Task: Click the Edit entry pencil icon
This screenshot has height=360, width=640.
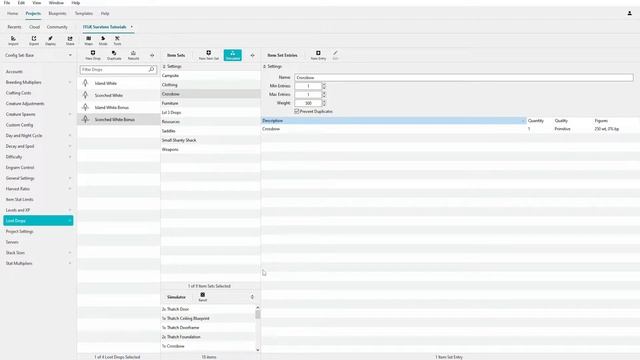Action: 336,55
